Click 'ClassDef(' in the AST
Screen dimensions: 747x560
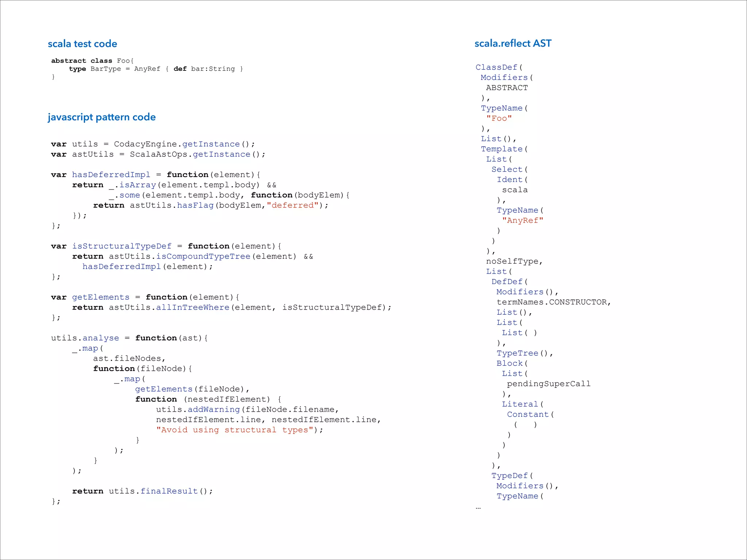click(499, 67)
